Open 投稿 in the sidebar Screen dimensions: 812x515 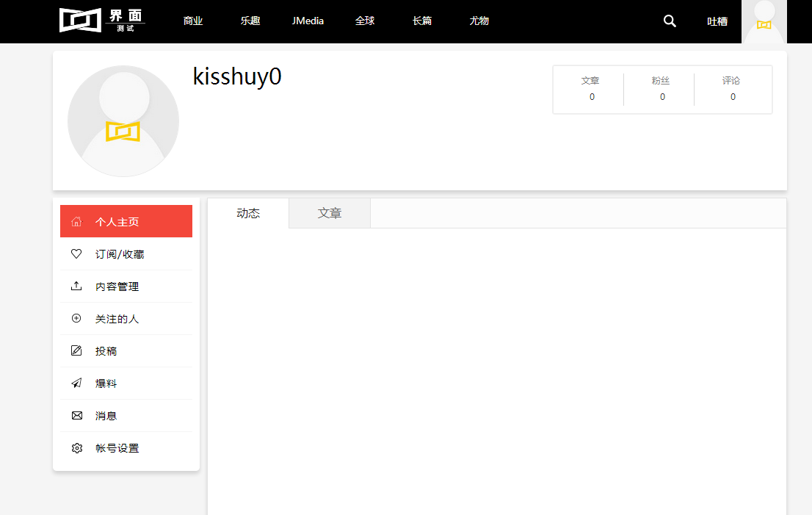coord(126,350)
